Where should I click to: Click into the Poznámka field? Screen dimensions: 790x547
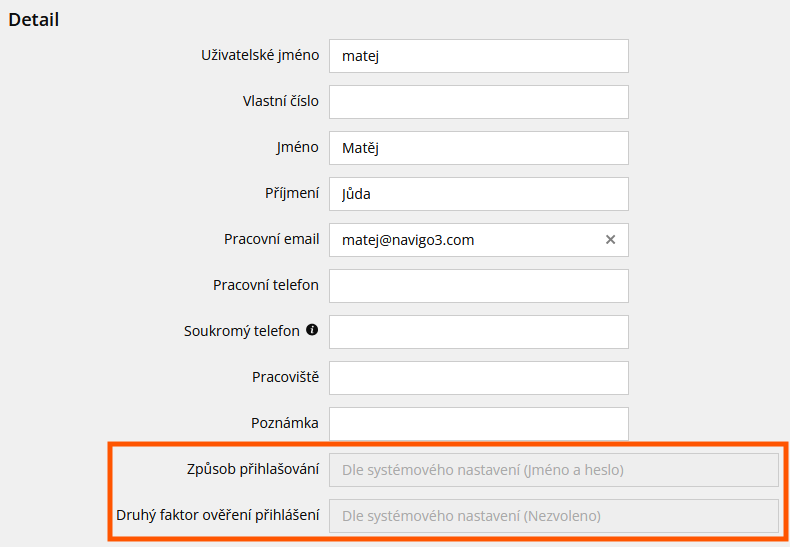pyautogui.click(x=478, y=424)
